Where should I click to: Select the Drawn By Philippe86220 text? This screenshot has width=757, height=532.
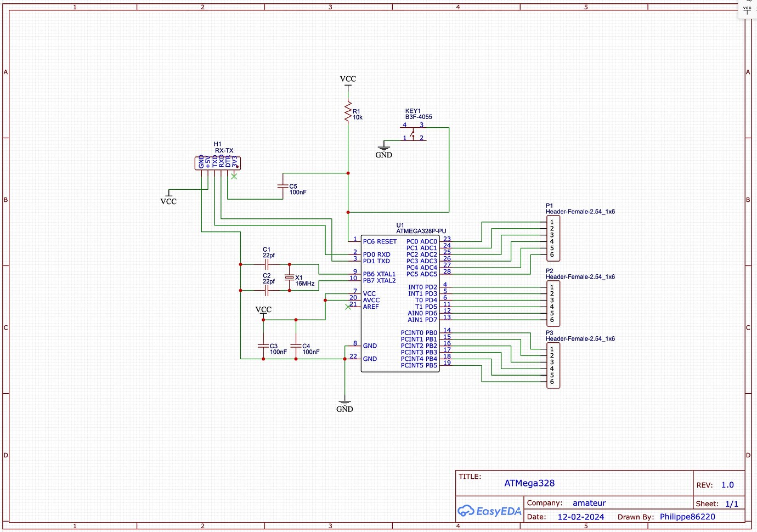coord(687,516)
